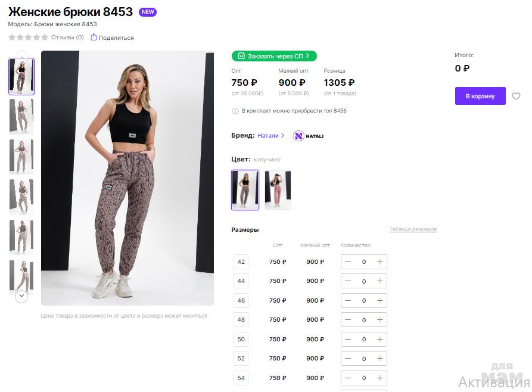Click the NATALI brand logo icon
Image resolution: width=532 pixels, height=392 pixels.
(298, 136)
